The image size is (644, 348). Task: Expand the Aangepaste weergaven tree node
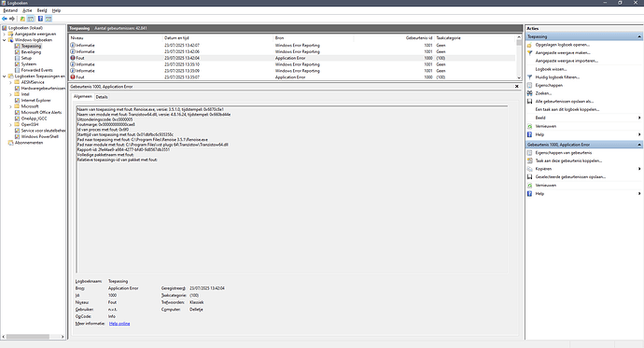(x=5, y=35)
